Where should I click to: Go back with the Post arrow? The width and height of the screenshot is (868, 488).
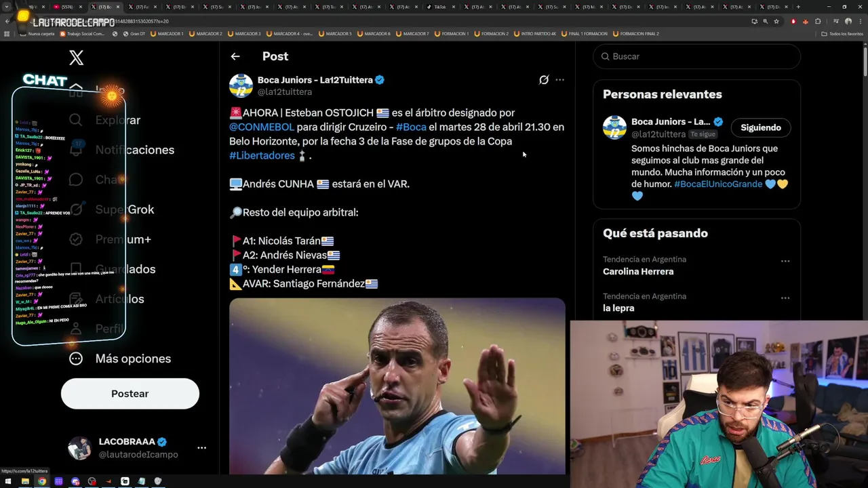pos(235,56)
